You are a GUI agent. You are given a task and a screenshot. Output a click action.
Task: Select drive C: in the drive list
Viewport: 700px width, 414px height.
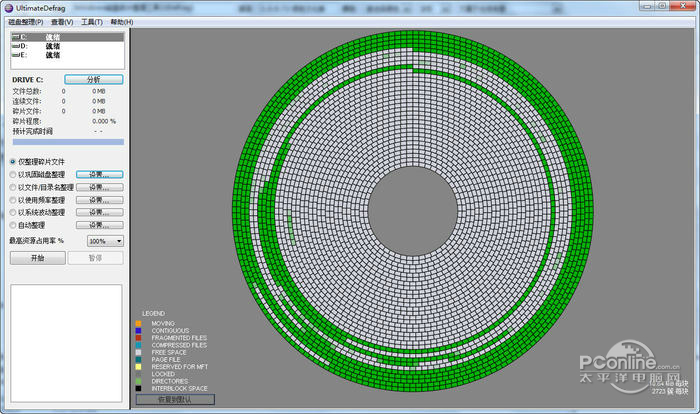[x=40, y=37]
